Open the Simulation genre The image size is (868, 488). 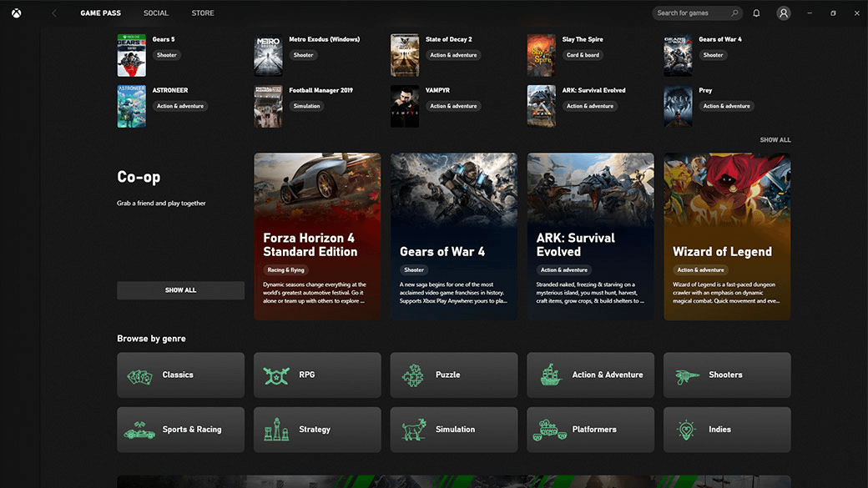click(454, 429)
